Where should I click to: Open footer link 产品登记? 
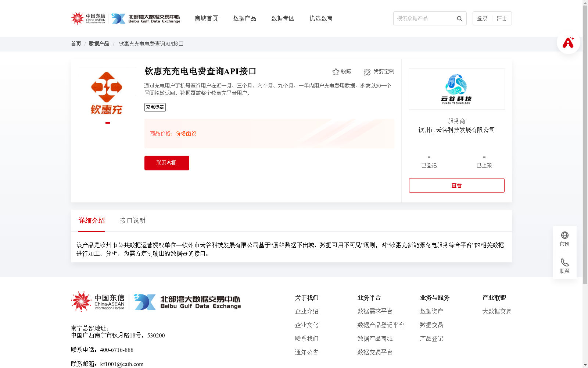(431, 339)
